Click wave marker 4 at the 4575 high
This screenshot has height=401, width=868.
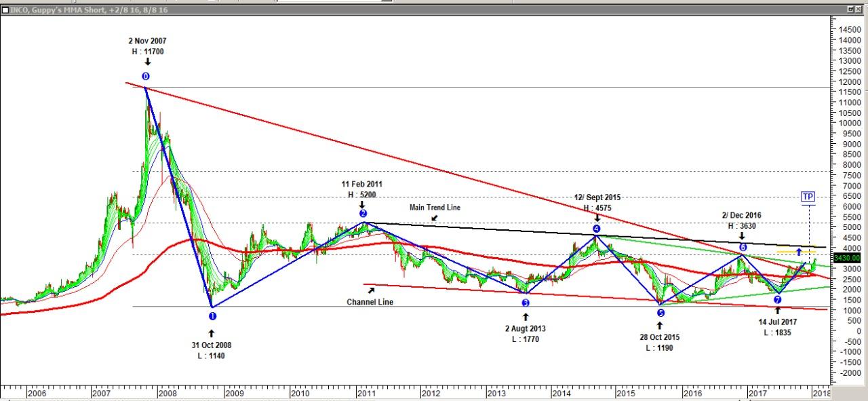pos(597,229)
